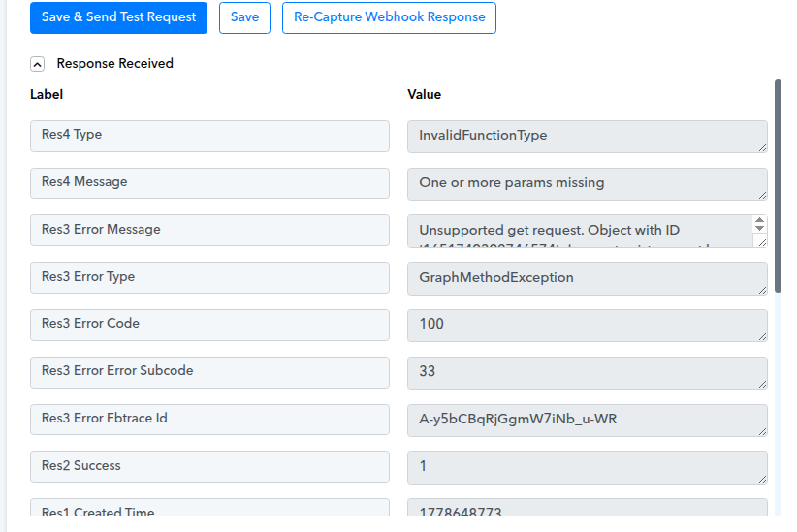Select the value field containing 100
Viewport: 797px width, 532px height.
587,326
